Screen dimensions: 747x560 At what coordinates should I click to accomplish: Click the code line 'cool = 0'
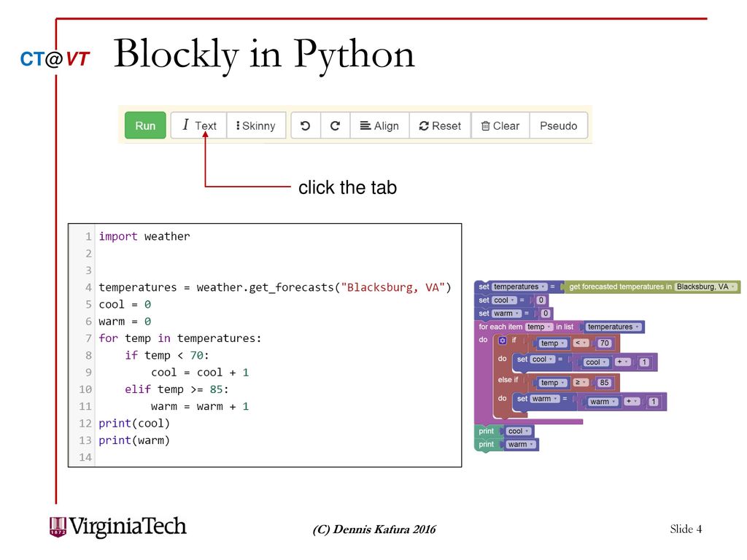click(x=125, y=304)
